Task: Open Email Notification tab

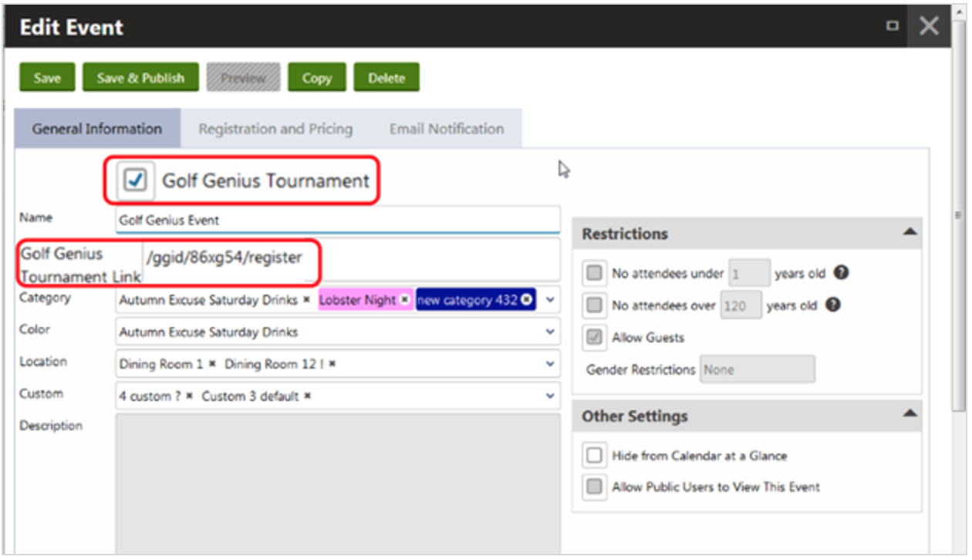Action: click(447, 129)
